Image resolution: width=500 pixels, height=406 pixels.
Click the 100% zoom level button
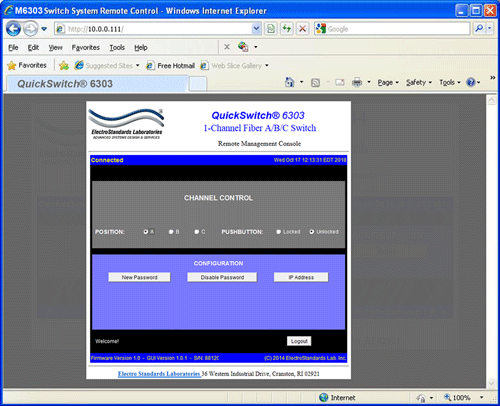457,398
